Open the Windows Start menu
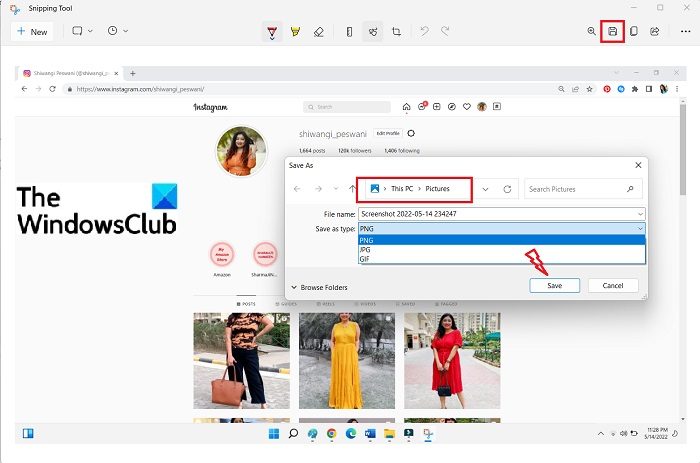Screen dimensions: 700x463 (274, 434)
